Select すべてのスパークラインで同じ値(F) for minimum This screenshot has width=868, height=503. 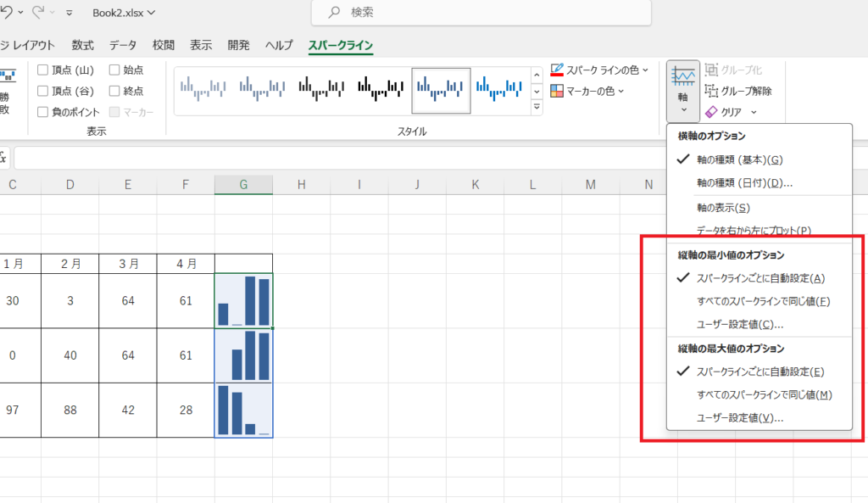762,301
